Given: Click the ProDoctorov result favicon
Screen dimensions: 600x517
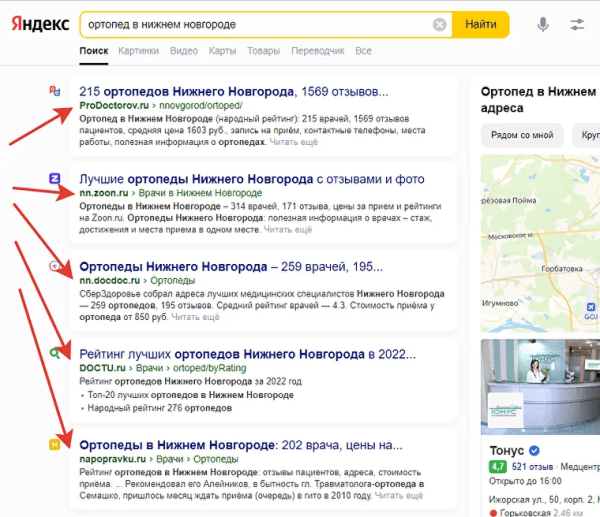Looking at the screenshot, I should pos(55,91).
